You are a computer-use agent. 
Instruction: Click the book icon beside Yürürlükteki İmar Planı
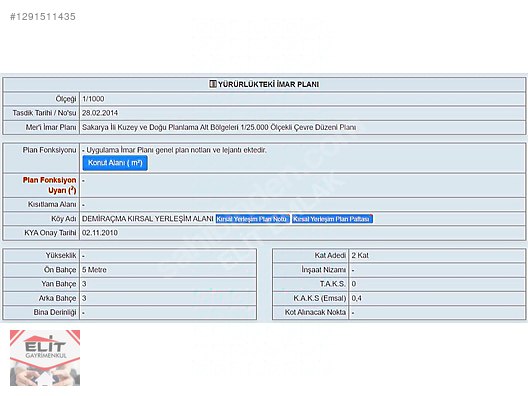pyautogui.click(x=212, y=84)
